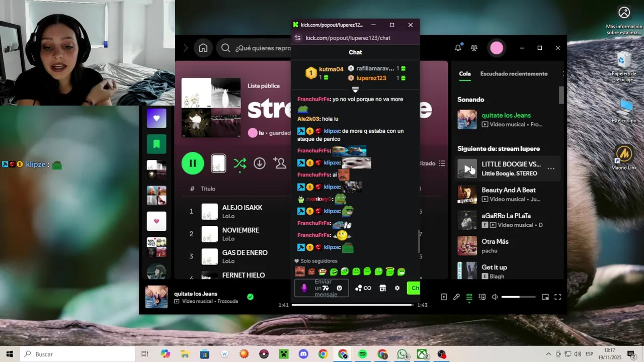This screenshot has width=644, height=362.
Task: Click Spotify queue panel scrollbar
Action: [x=561, y=96]
